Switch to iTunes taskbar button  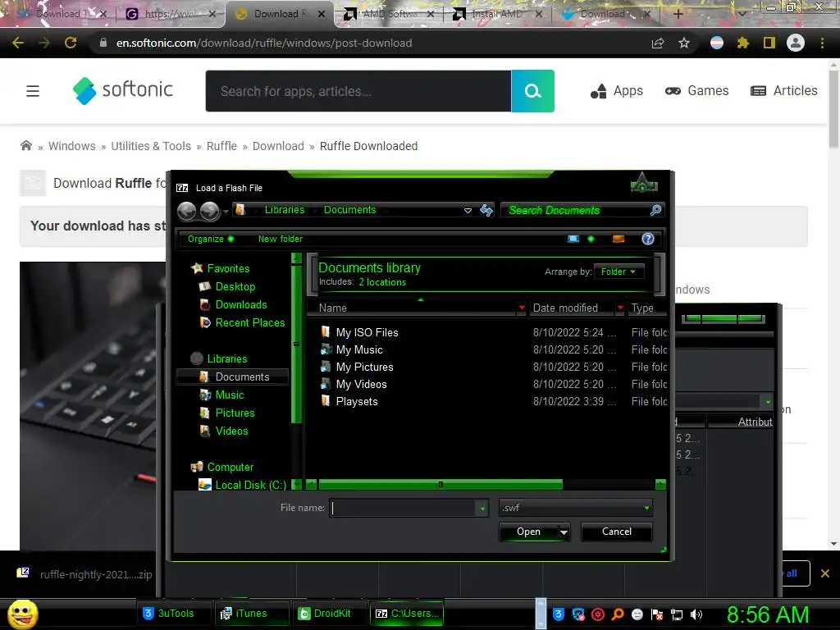tap(250, 614)
